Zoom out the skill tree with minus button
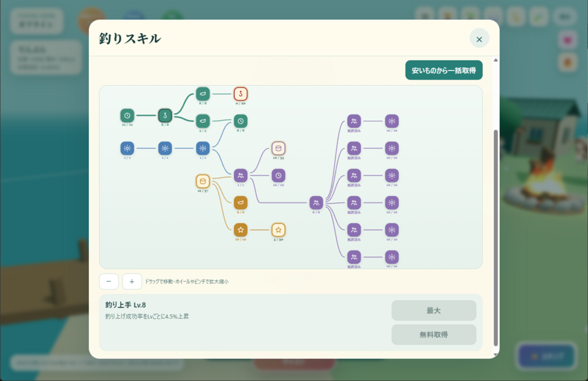Screen dimensions: 588x381 [x=109, y=281]
